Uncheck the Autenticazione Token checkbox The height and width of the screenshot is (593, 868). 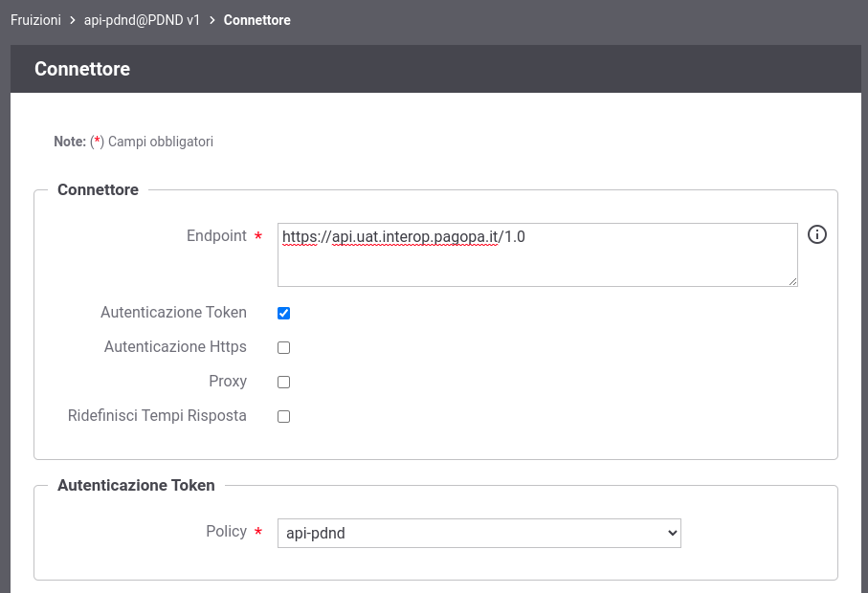283,313
